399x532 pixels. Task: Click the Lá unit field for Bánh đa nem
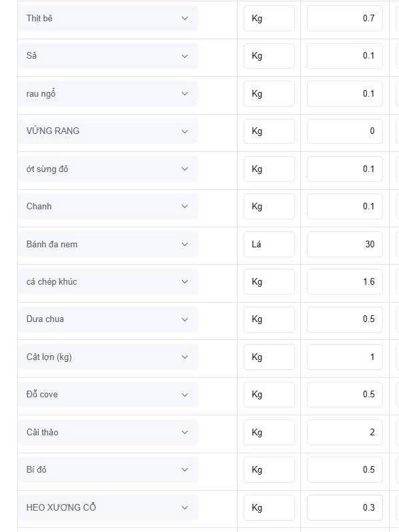pyautogui.click(x=269, y=244)
